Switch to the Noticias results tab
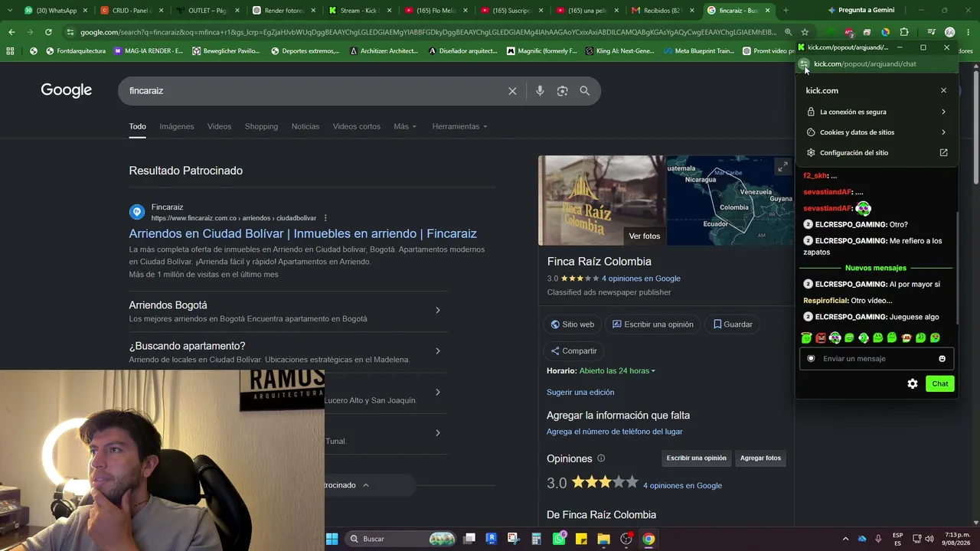Image resolution: width=980 pixels, height=551 pixels. (x=305, y=126)
